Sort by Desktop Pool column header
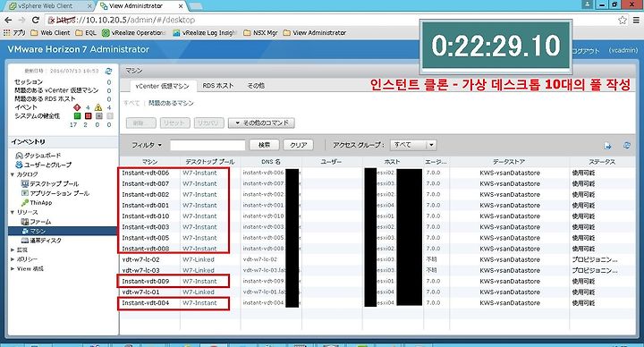Screen dimensions: 644x347 click(x=210, y=162)
